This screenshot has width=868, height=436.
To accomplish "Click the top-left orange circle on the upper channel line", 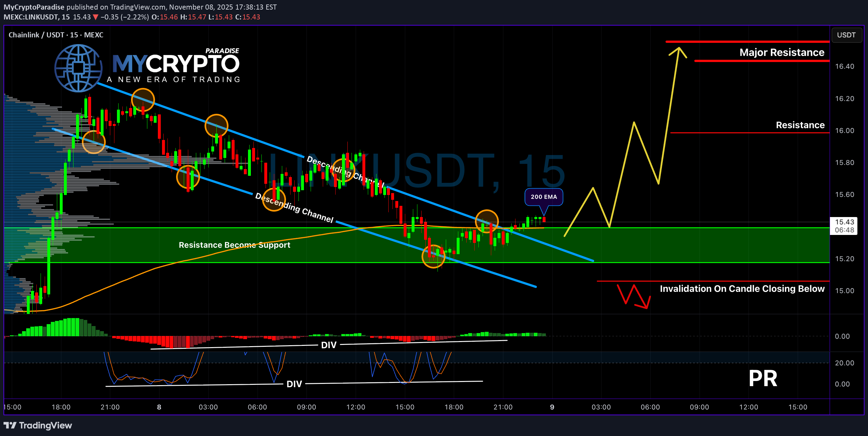I will [x=143, y=100].
